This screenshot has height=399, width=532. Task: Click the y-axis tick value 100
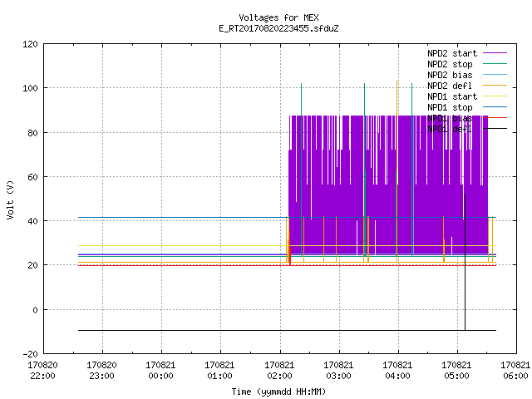tap(30, 88)
